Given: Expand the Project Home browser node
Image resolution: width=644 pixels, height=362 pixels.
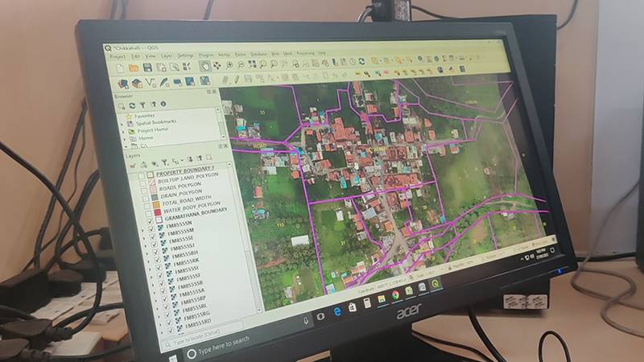Looking at the screenshot, I should pos(125,130).
